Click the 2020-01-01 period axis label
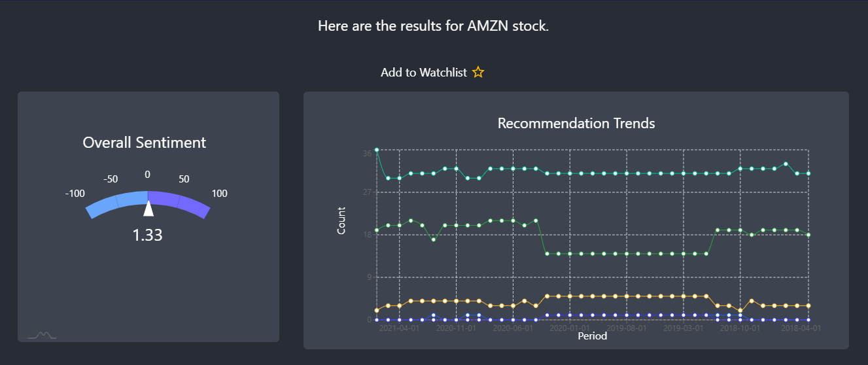Screen dimensions: 868x365 [x=570, y=328]
